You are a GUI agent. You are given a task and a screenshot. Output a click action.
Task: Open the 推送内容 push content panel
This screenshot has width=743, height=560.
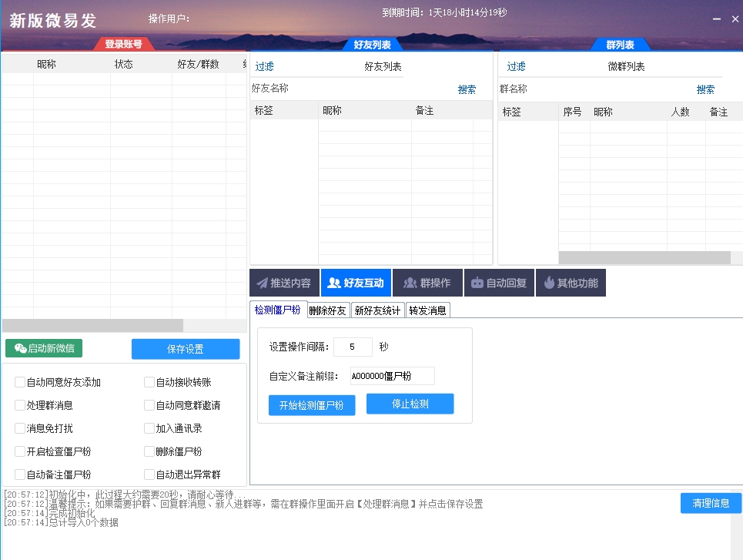pos(283,282)
